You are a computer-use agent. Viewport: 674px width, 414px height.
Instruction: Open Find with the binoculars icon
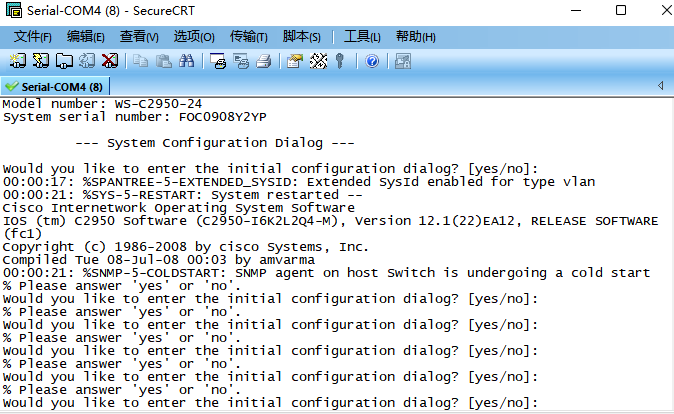[187, 61]
